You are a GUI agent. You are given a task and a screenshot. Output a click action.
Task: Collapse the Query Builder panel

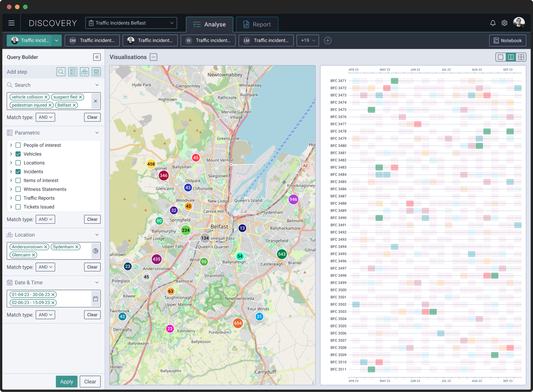coord(97,57)
